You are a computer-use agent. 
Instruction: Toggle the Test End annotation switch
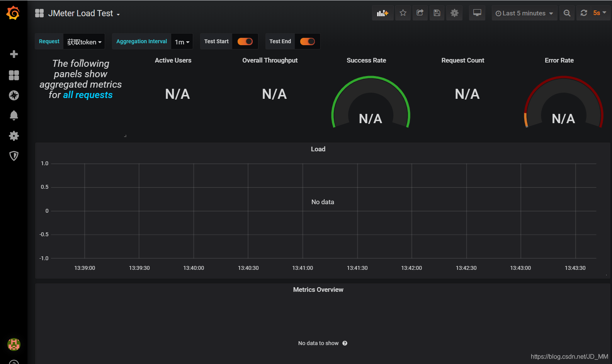point(308,41)
